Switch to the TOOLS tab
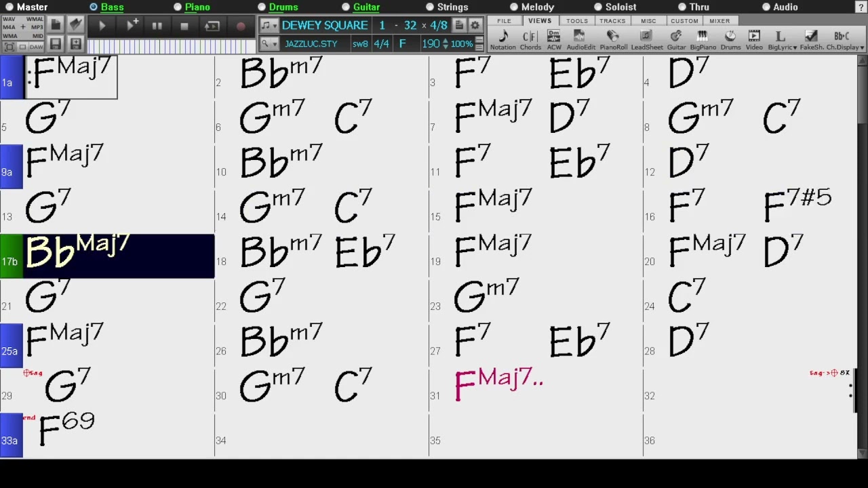This screenshot has width=868, height=488. (577, 21)
